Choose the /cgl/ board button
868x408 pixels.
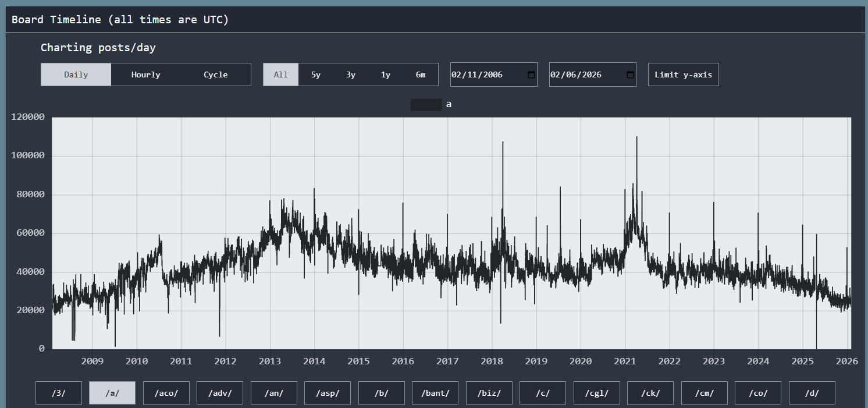(x=597, y=393)
